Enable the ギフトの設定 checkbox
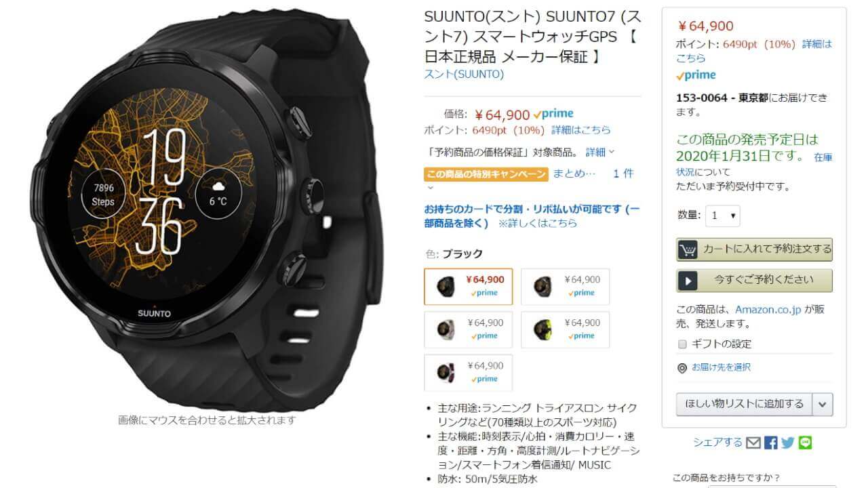This screenshot has height=488, width=868. (x=683, y=344)
